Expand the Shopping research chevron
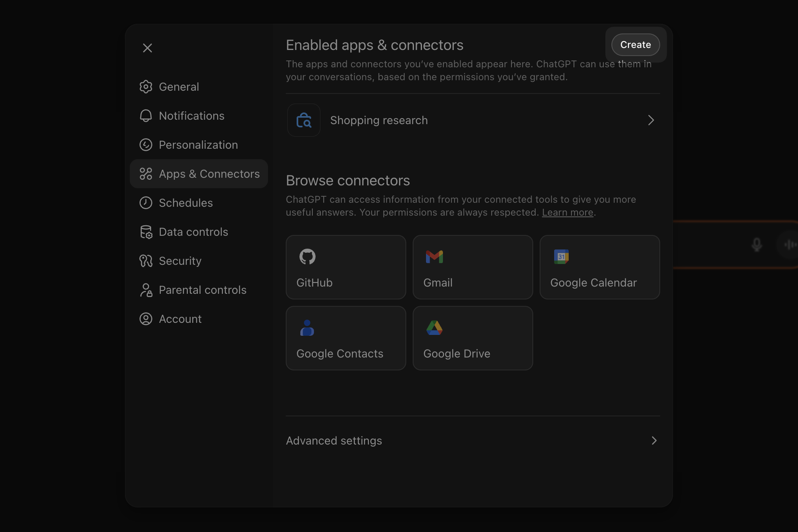Image resolution: width=798 pixels, height=532 pixels. (x=650, y=120)
